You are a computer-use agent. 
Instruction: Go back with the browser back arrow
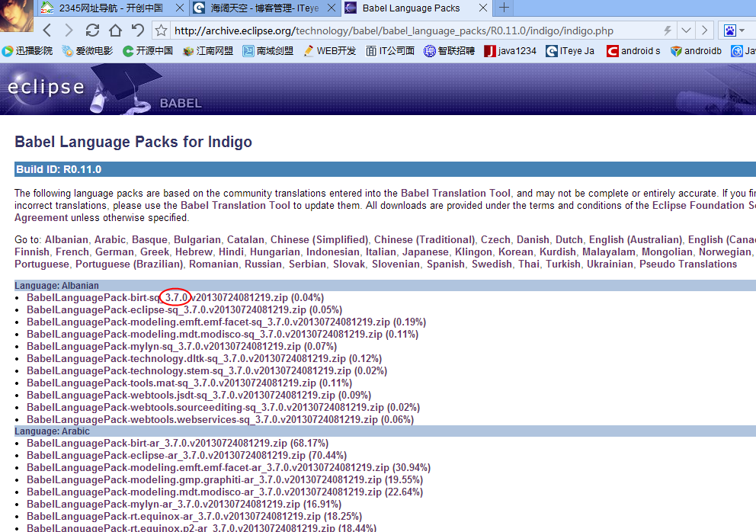click(46, 30)
